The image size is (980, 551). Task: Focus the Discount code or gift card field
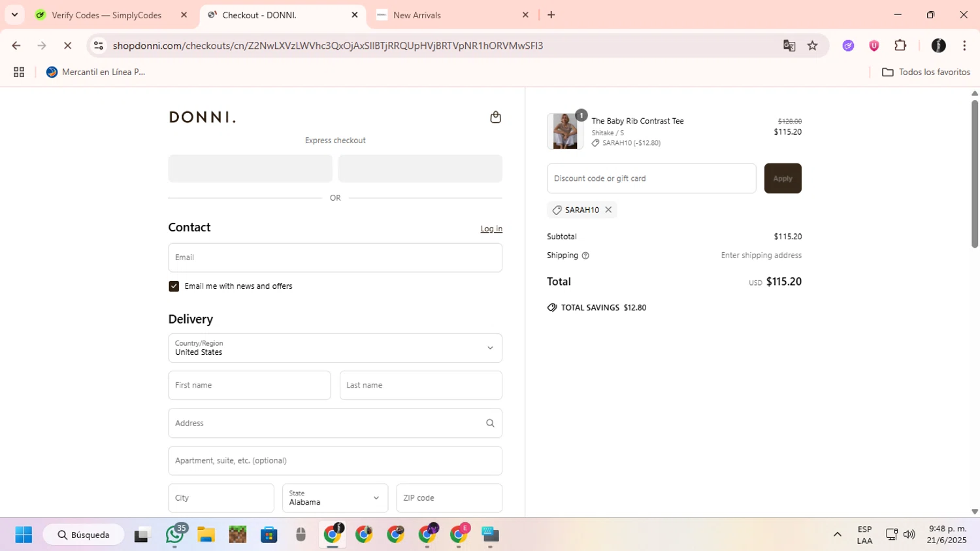651,178
